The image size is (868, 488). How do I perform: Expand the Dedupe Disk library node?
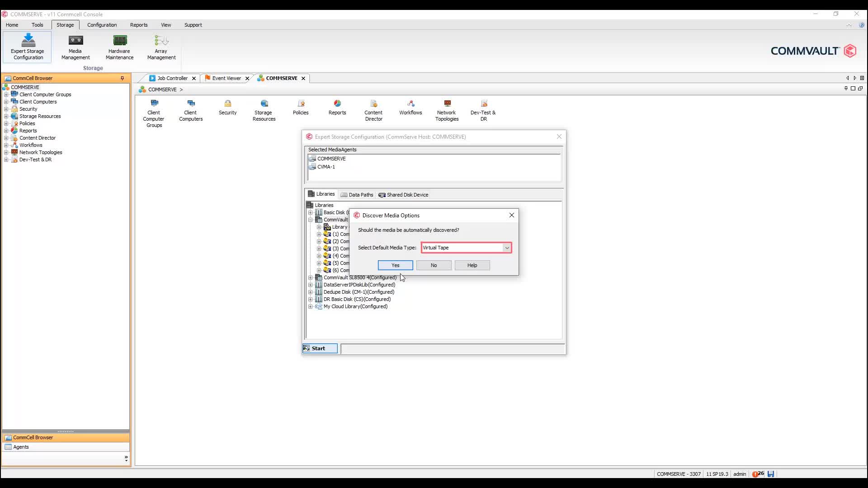click(x=311, y=292)
